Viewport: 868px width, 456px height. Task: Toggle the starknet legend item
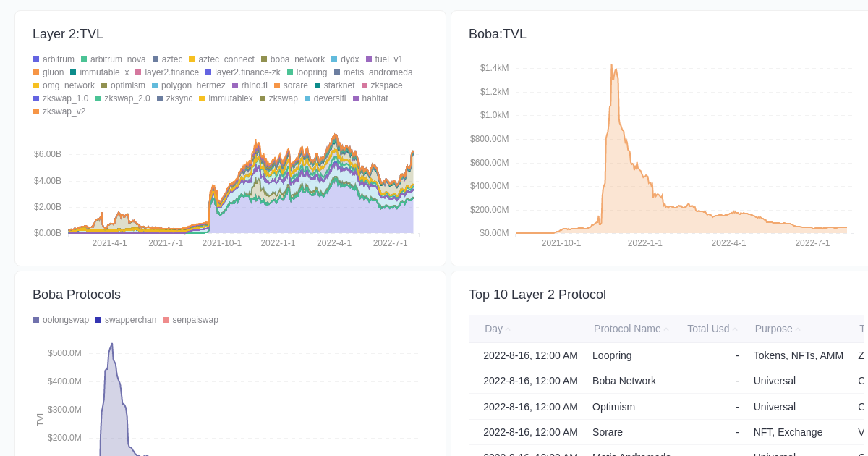tap(338, 85)
